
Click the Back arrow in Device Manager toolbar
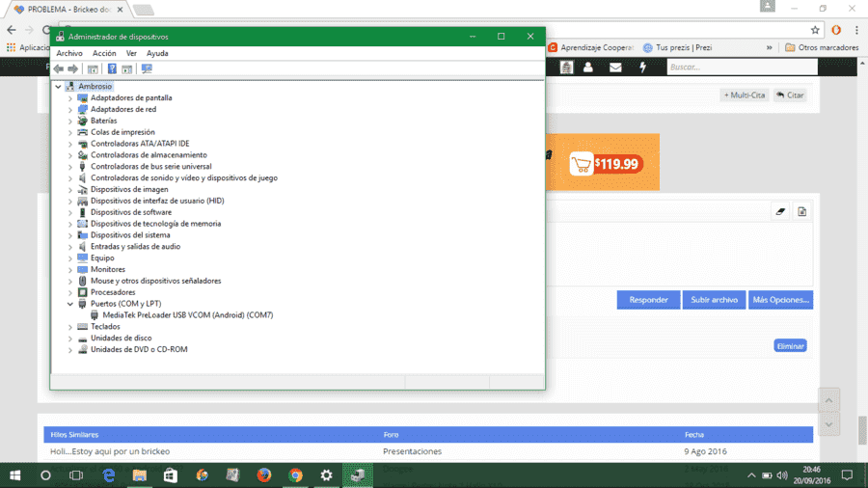59,69
